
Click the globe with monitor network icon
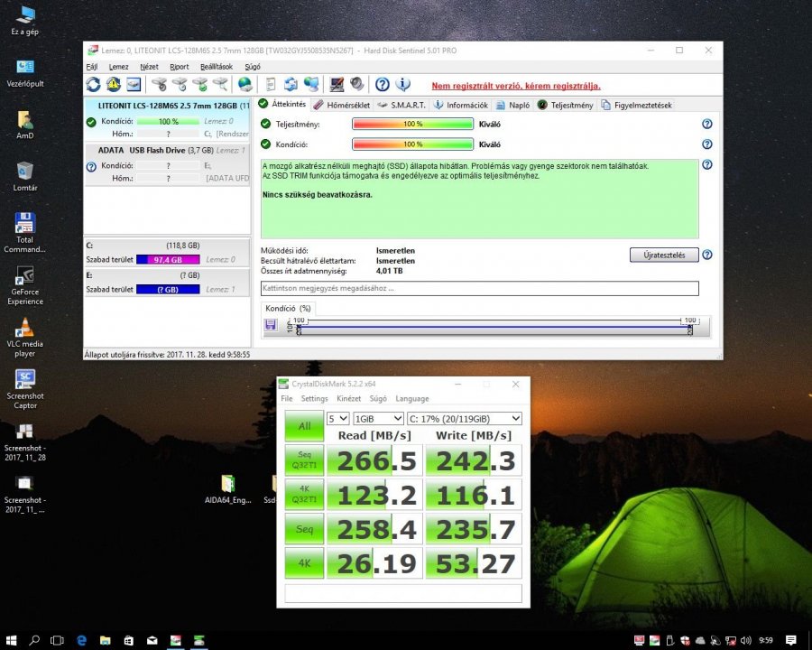pos(311,85)
